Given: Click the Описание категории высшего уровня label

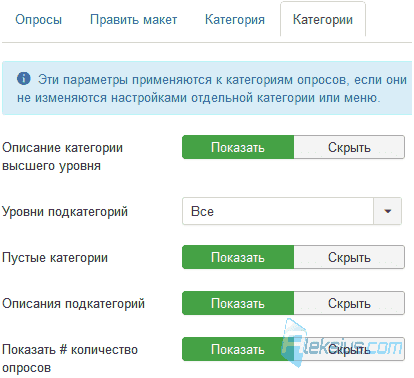Looking at the screenshot, I should [x=62, y=156].
